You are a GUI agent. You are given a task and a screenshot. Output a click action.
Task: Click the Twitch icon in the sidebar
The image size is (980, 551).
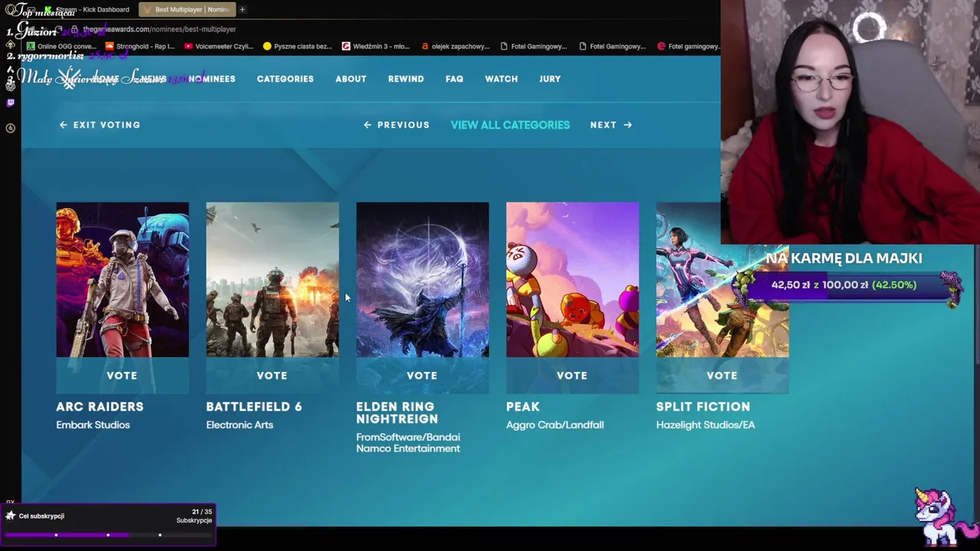[10, 102]
